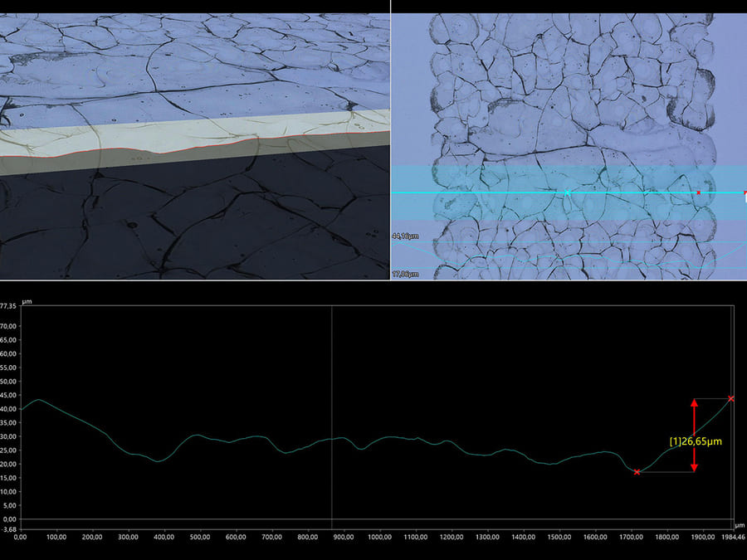Click the red double-arrow height indicator
The image size is (747, 560).
point(695,435)
